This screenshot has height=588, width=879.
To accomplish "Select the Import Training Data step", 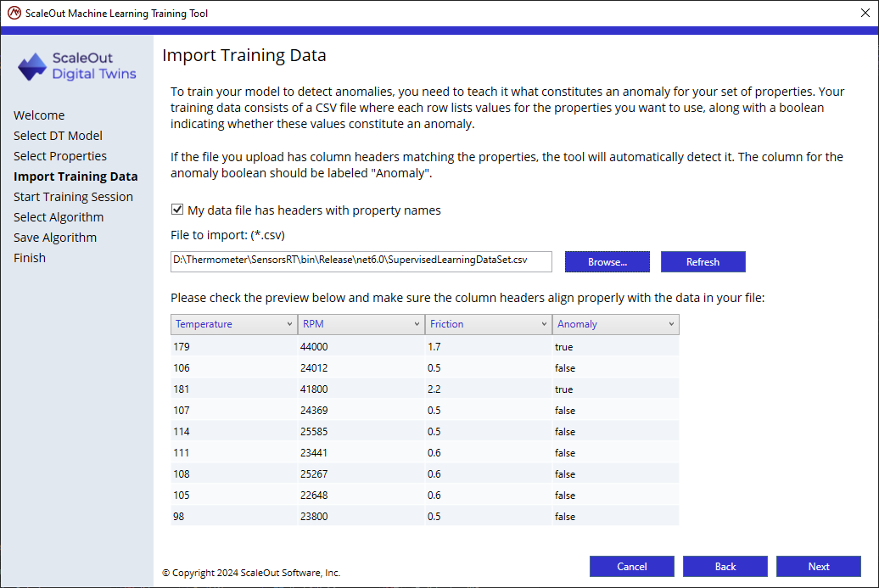I will 76,176.
